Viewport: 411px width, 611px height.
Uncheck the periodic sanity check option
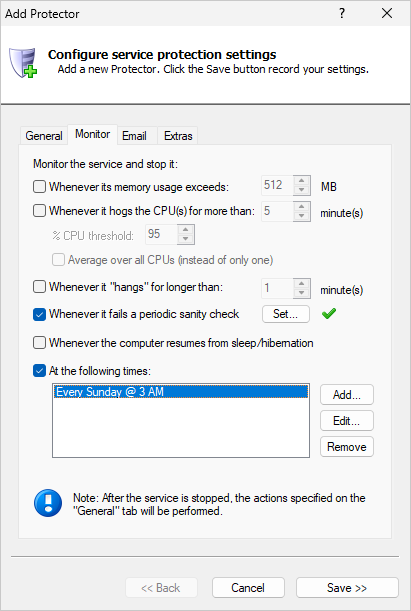39,314
